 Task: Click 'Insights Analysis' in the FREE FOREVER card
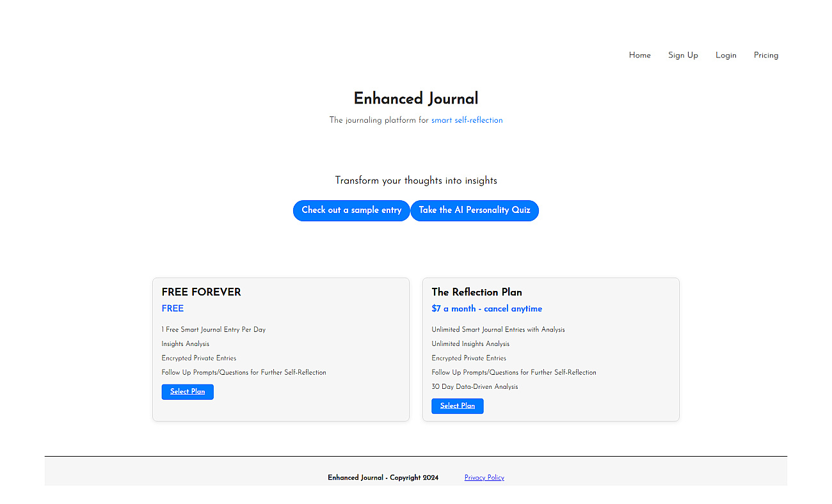(x=186, y=344)
